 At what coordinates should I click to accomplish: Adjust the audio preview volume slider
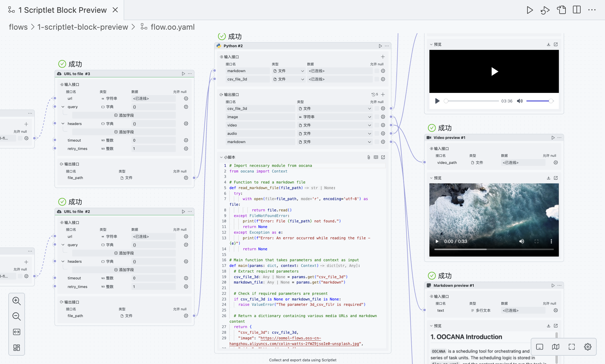pos(539,101)
